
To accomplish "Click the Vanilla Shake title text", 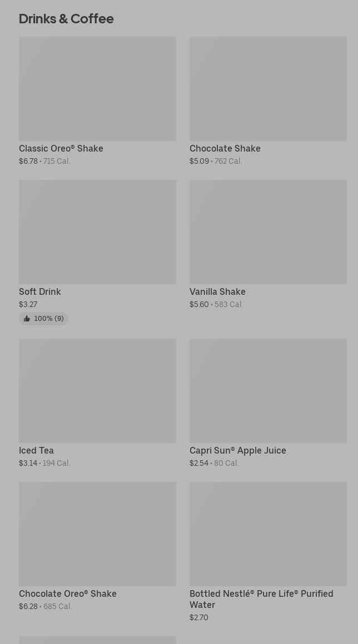I will 217,292.
